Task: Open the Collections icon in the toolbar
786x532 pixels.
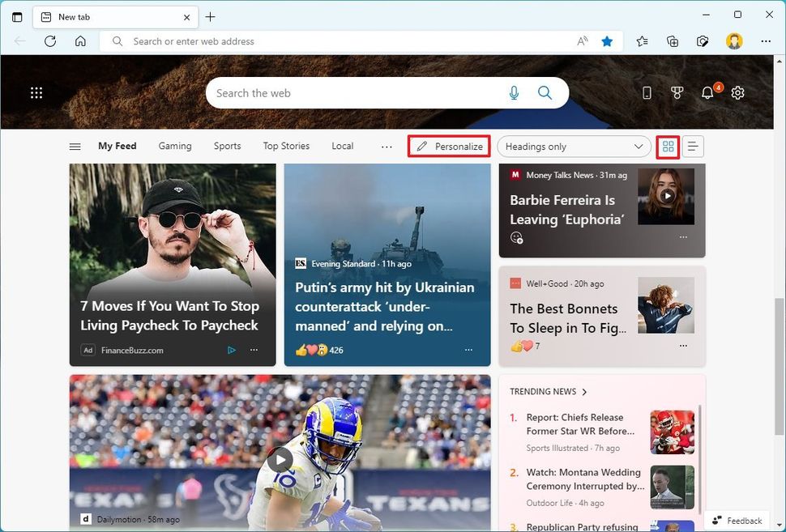Action: point(673,41)
